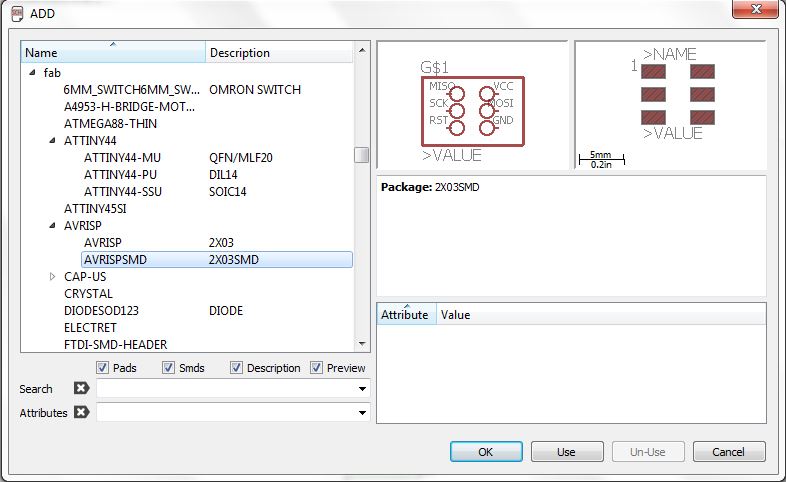Click the list scrollbar down arrow

coord(362,344)
